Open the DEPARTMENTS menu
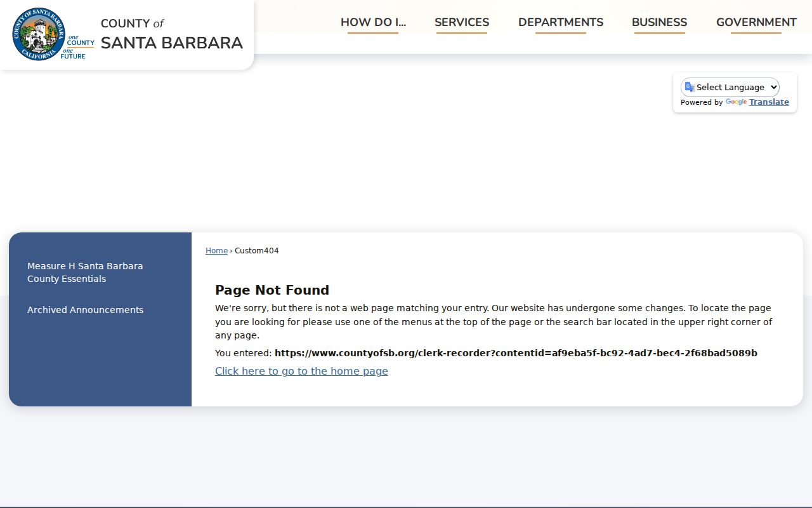 click(x=561, y=22)
